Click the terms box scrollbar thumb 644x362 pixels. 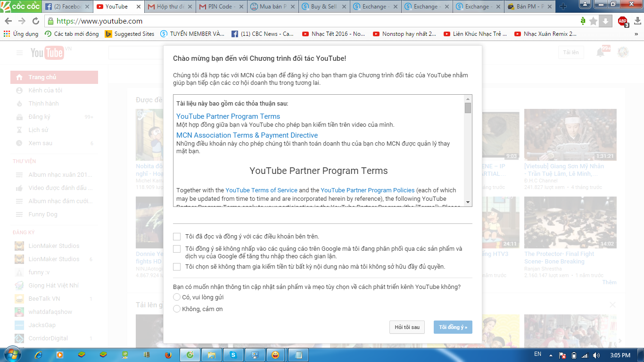[x=468, y=108]
